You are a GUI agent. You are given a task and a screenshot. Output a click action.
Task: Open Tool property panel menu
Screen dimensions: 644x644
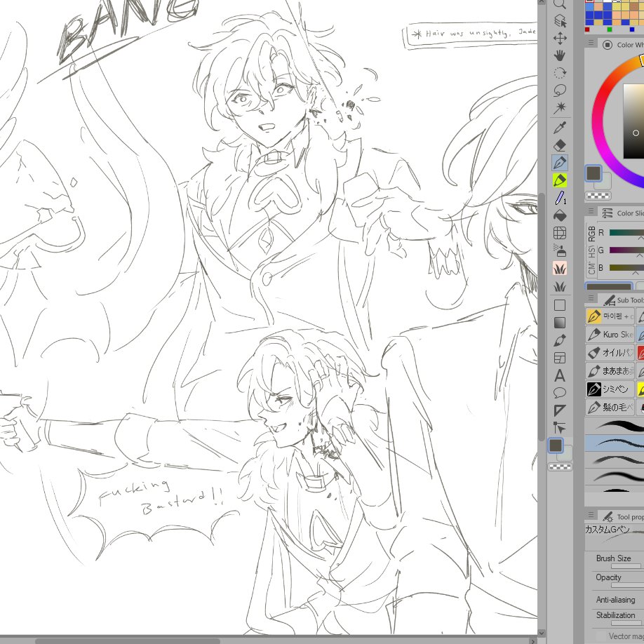click(x=591, y=515)
